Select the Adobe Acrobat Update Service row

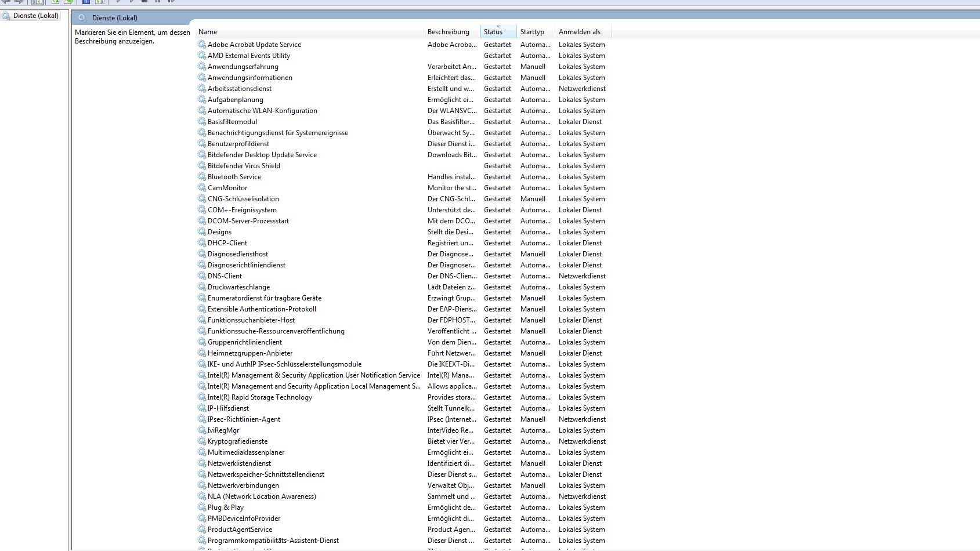254,45
